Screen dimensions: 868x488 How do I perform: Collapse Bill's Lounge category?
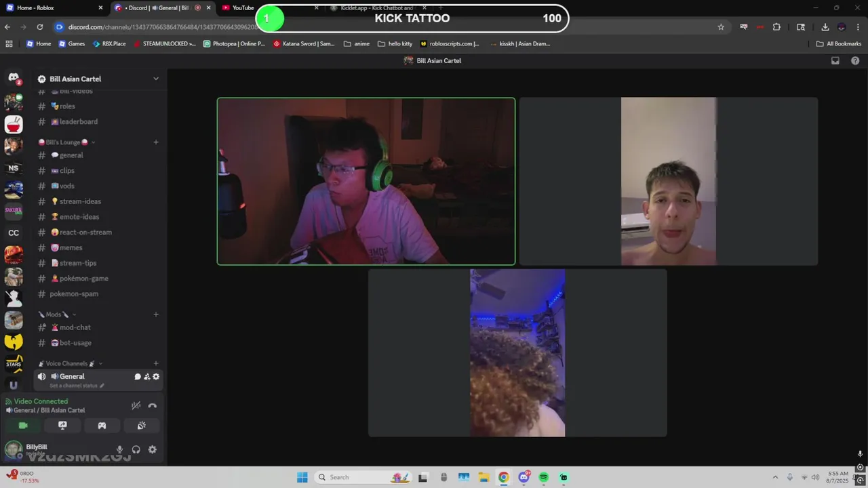click(66, 142)
